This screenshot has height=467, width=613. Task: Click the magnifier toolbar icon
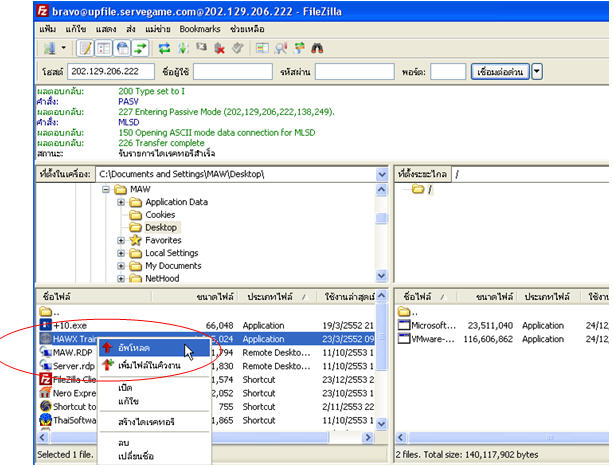pos(281,48)
